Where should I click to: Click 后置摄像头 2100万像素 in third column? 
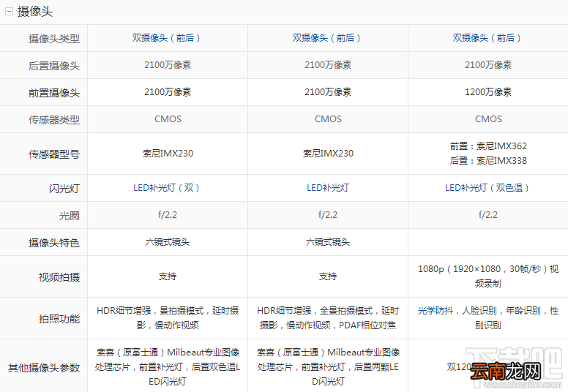point(488,65)
